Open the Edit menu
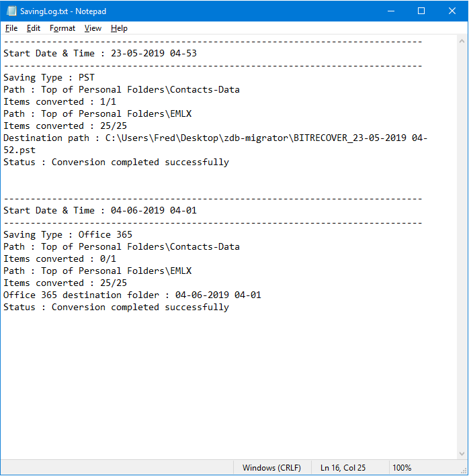 tap(34, 28)
